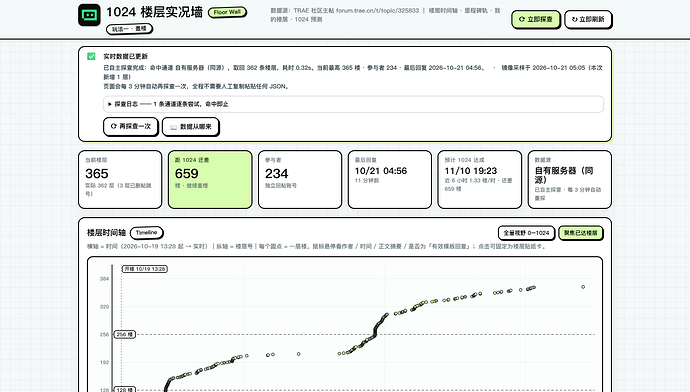
Task: Click the retry icon in 再探查一次 button
Action: pyautogui.click(x=114, y=126)
